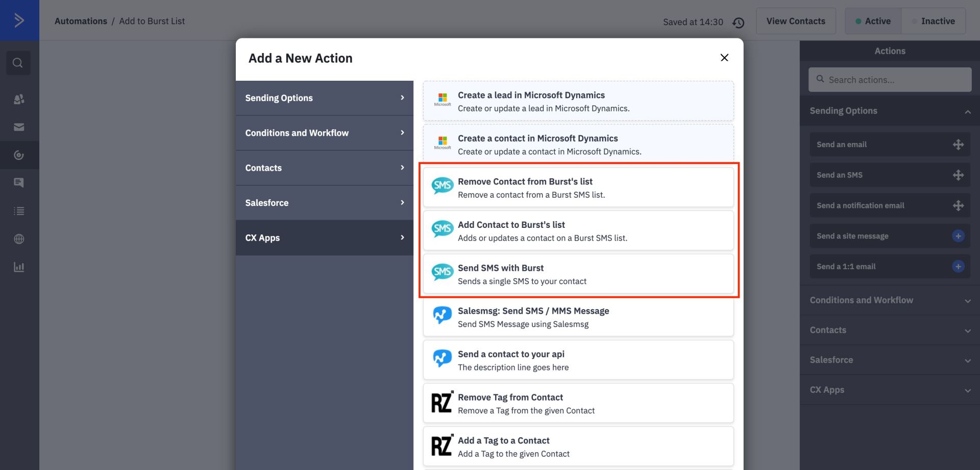The height and width of the screenshot is (470, 980).
Task: Open the Website globe icon
Action: 19,238
